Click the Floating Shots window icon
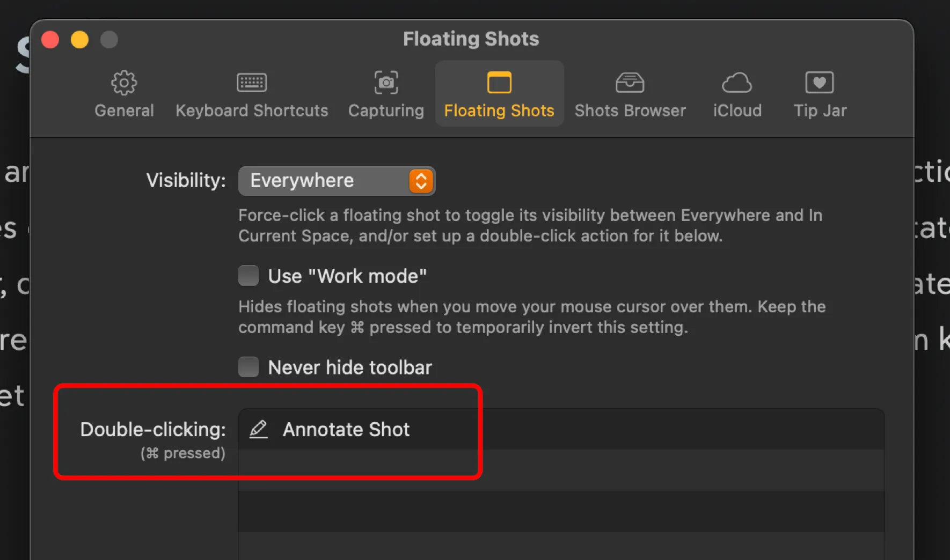Viewport: 950px width, 560px height. click(499, 83)
